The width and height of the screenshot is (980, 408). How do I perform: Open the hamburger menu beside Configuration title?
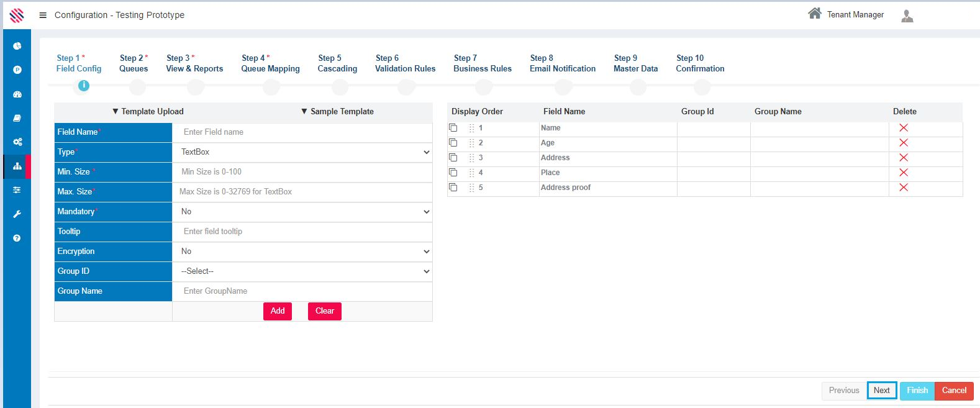pyautogui.click(x=43, y=15)
